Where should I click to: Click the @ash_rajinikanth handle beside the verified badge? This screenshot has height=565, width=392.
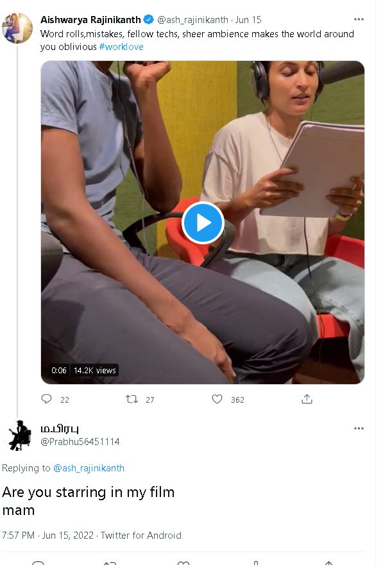(192, 20)
